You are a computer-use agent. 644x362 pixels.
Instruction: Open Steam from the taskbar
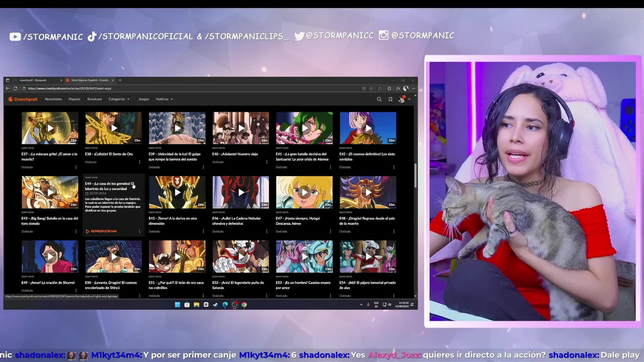coord(215,305)
